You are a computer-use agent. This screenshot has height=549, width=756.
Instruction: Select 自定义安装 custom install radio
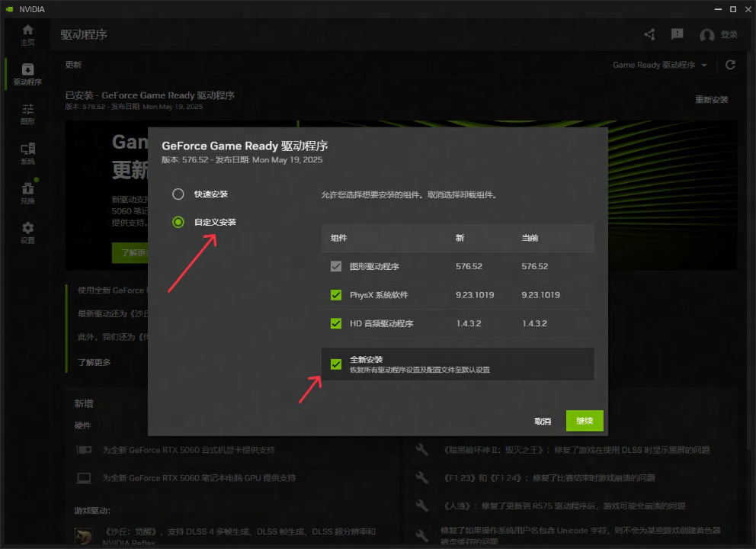(x=178, y=222)
